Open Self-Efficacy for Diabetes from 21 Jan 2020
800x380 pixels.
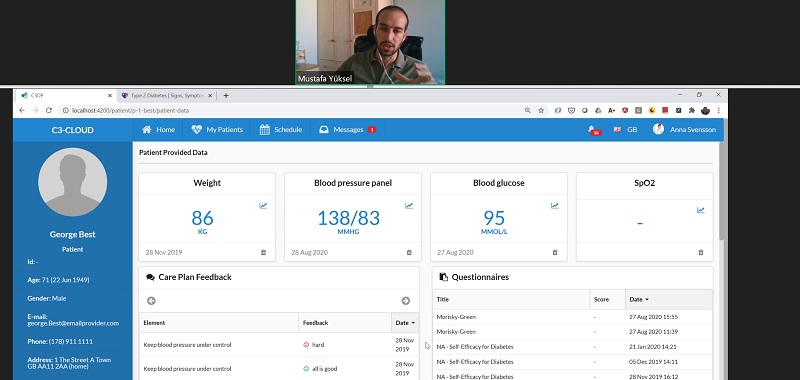point(572,346)
